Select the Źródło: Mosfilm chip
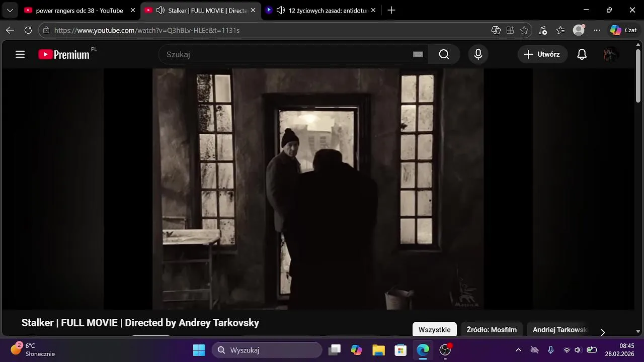This screenshot has height=362, width=644. coord(492,330)
